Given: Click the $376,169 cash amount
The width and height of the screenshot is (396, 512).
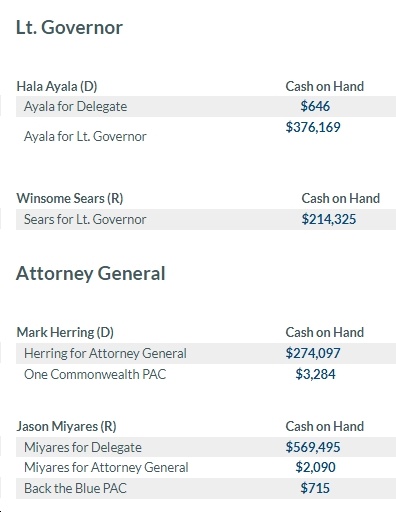Looking at the screenshot, I should click(x=313, y=127).
